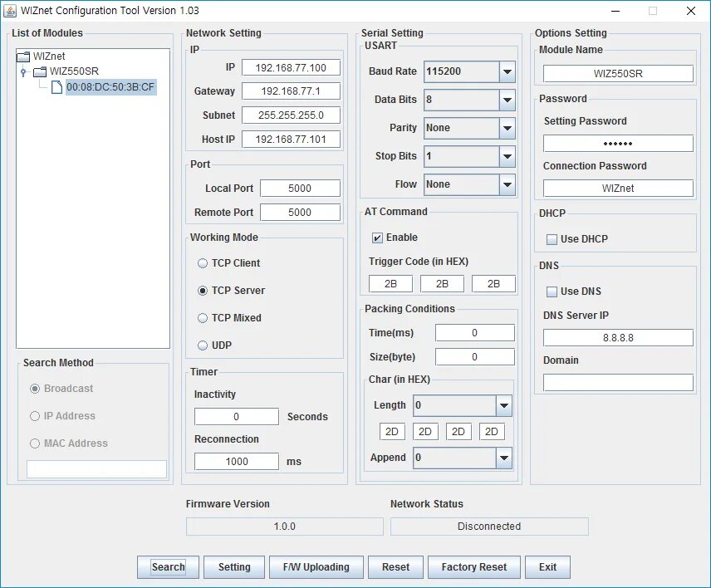Enable the Use DHCP checkbox
This screenshot has width=711, height=588.
click(x=552, y=239)
